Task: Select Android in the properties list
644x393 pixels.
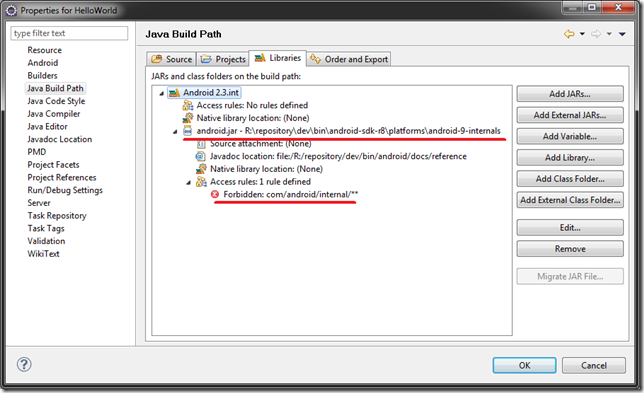Action: click(43, 63)
